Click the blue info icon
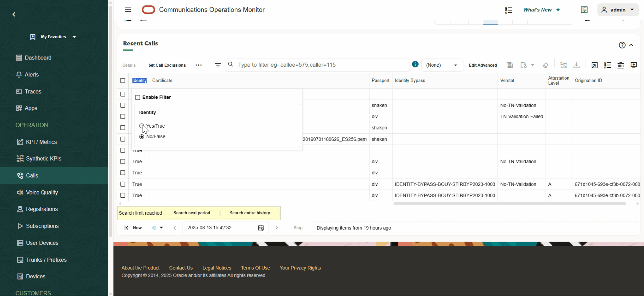Viewport: 644px width, 296px height. pyautogui.click(x=415, y=64)
